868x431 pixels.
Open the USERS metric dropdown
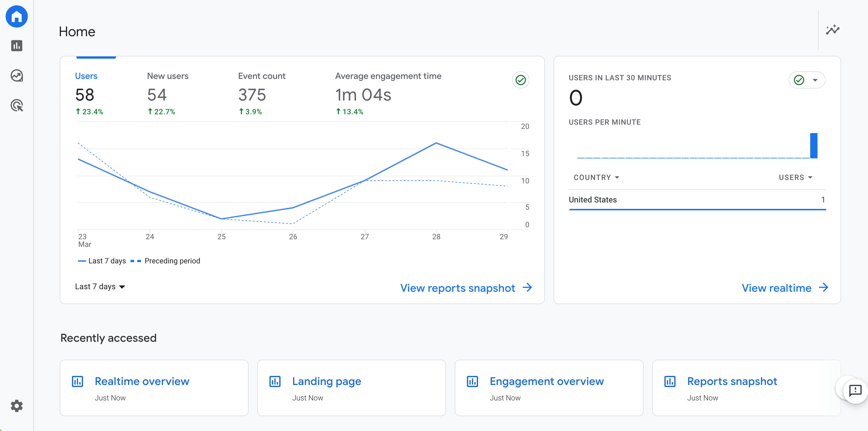pos(795,177)
